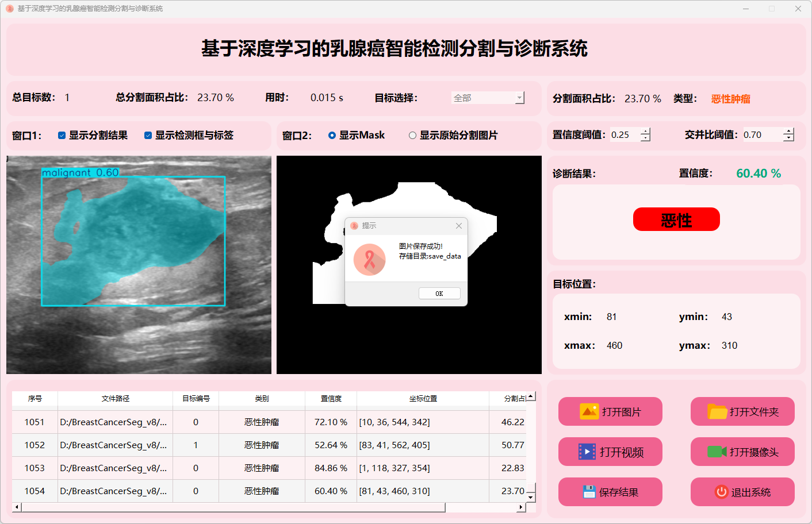Click the camera icon on 打开摄像头 button
This screenshot has width=812, height=524.
(717, 452)
